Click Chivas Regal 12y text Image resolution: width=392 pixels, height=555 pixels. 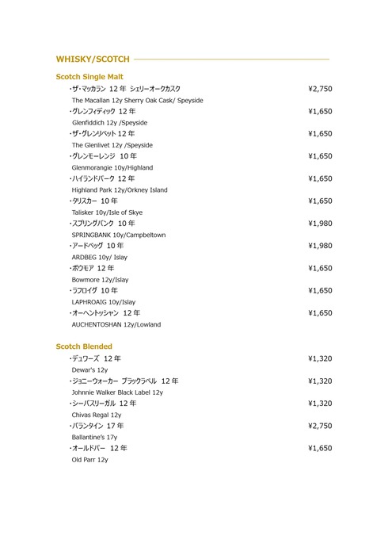(97, 415)
